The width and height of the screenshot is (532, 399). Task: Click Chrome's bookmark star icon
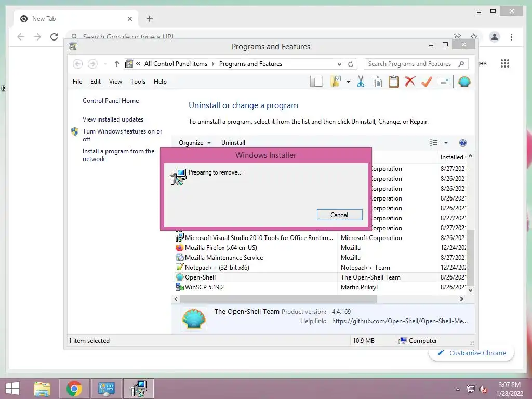pyautogui.click(x=474, y=36)
